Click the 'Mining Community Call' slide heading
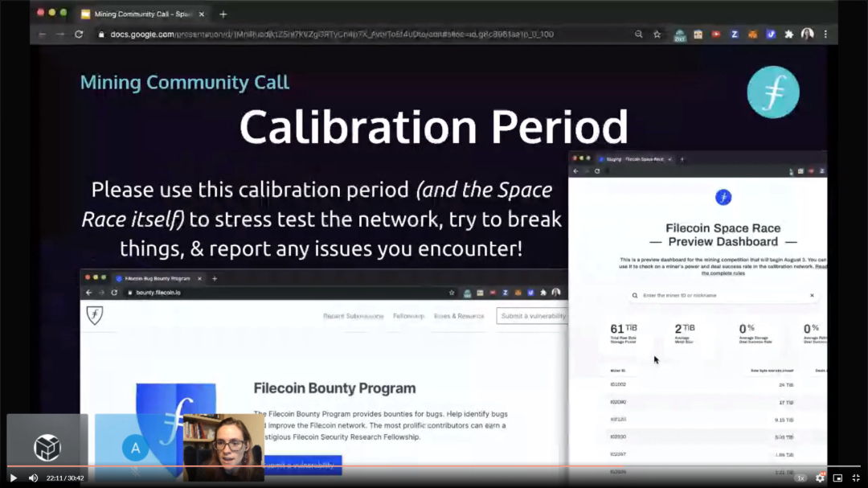The image size is (868, 488). click(x=184, y=82)
